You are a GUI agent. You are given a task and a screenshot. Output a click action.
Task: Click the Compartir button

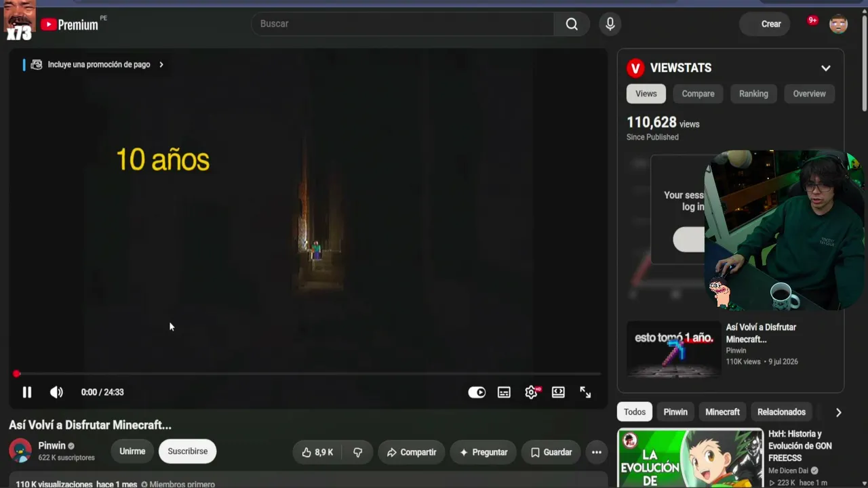[x=412, y=452]
